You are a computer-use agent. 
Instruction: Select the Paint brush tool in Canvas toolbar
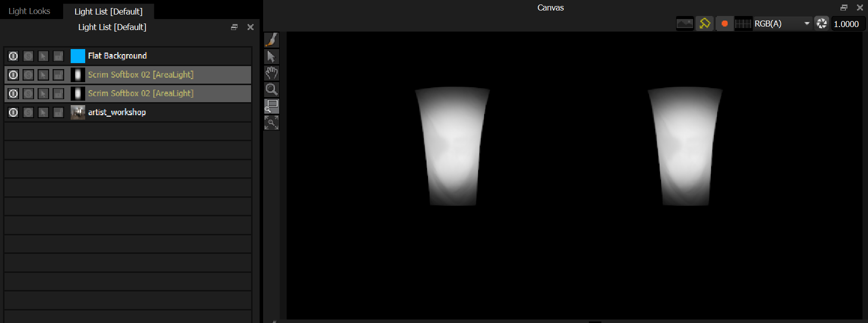pos(271,40)
